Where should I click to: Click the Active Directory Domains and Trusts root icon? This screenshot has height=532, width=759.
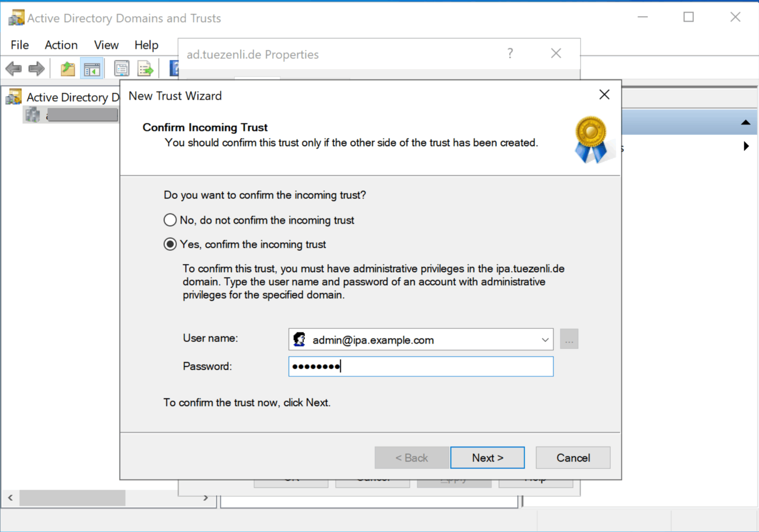(x=14, y=97)
